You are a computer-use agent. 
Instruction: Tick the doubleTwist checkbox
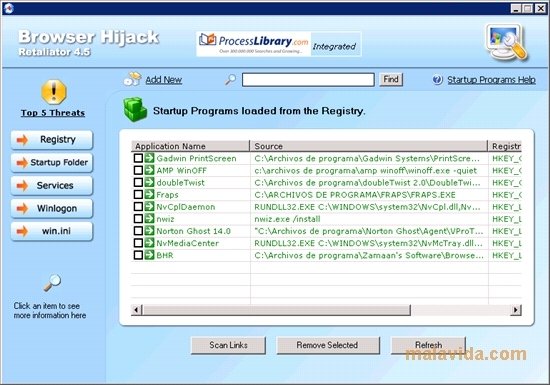click(138, 182)
